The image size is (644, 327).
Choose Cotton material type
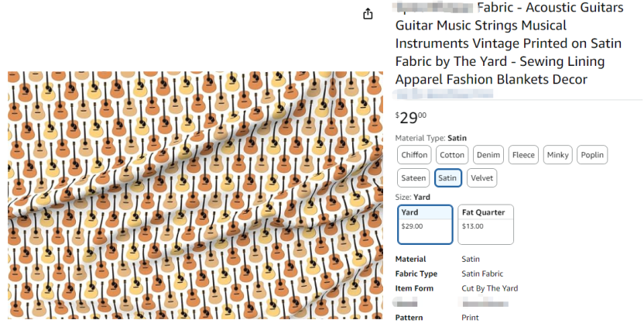click(452, 155)
